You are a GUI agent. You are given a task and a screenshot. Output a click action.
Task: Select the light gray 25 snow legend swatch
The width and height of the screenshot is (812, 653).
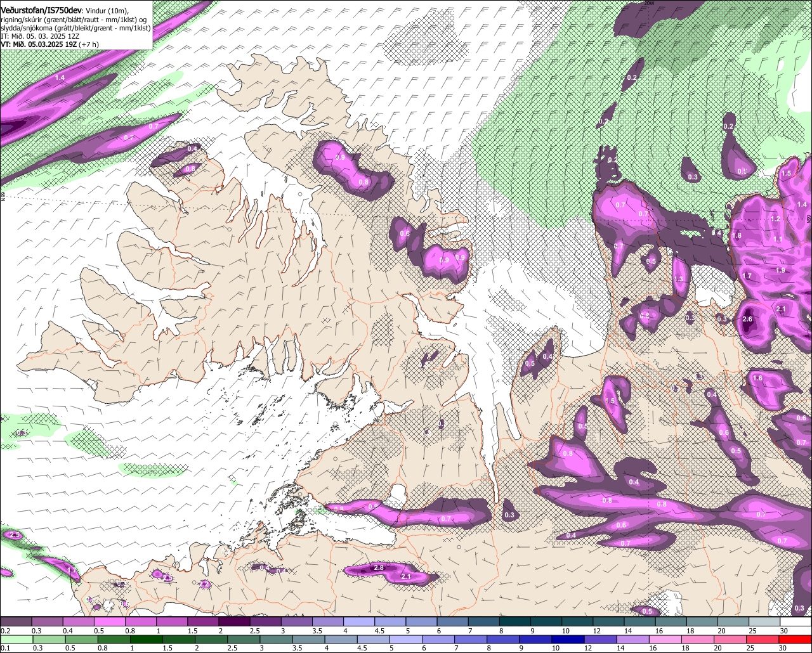pos(764,621)
